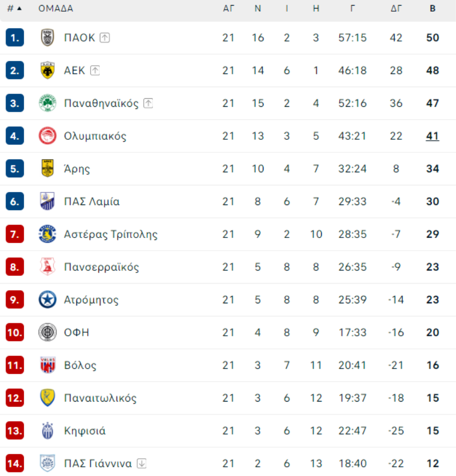This screenshot has height=476, width=456.
Task: Click the ΠΑΟΚ team crest
Action: tap(48, 37)
